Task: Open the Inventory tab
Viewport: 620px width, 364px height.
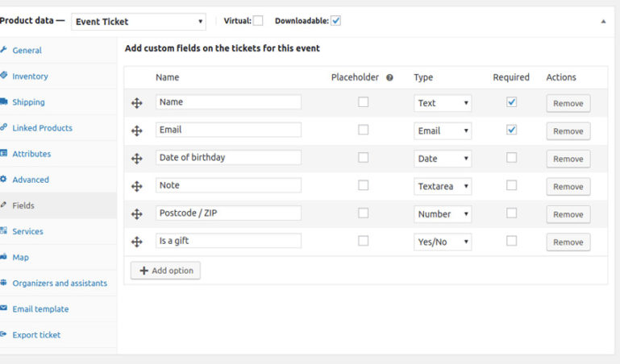Action: (30, 77)
